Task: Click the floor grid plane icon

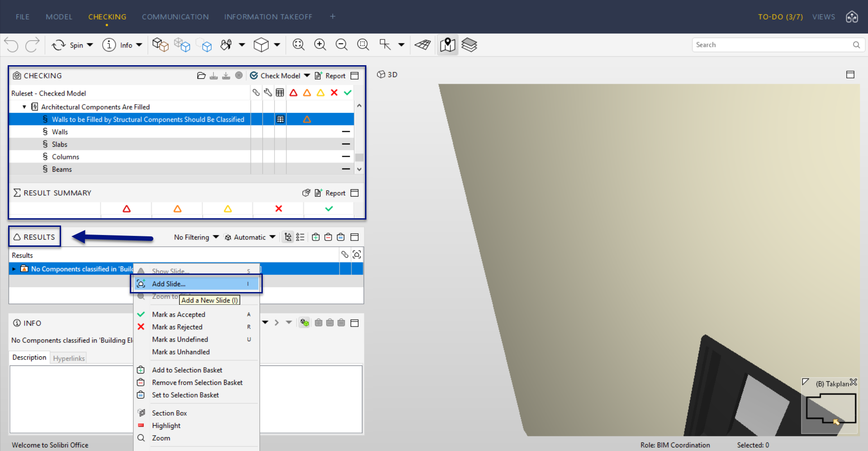Action: pyautogui.click(x=423, y=45)
